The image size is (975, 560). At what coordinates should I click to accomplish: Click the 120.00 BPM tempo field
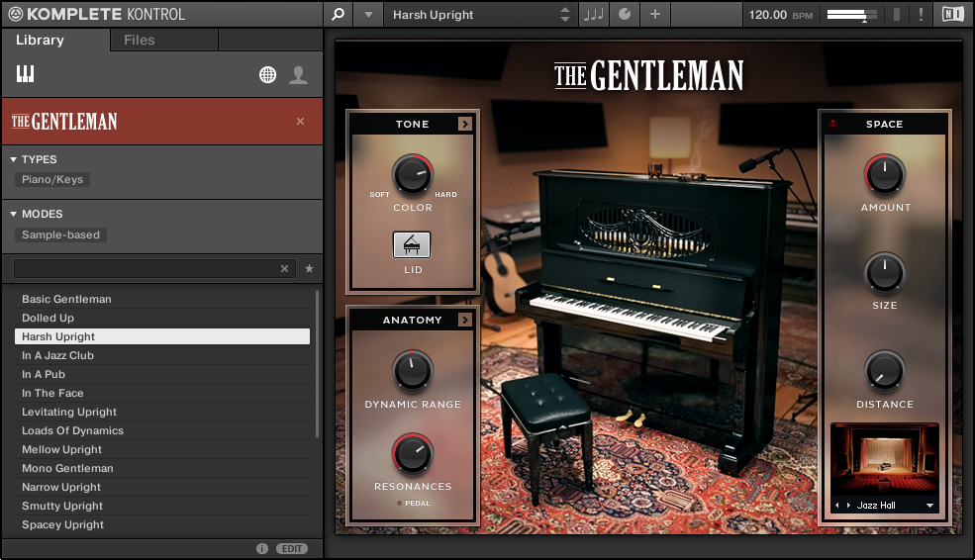click(780, 14)
